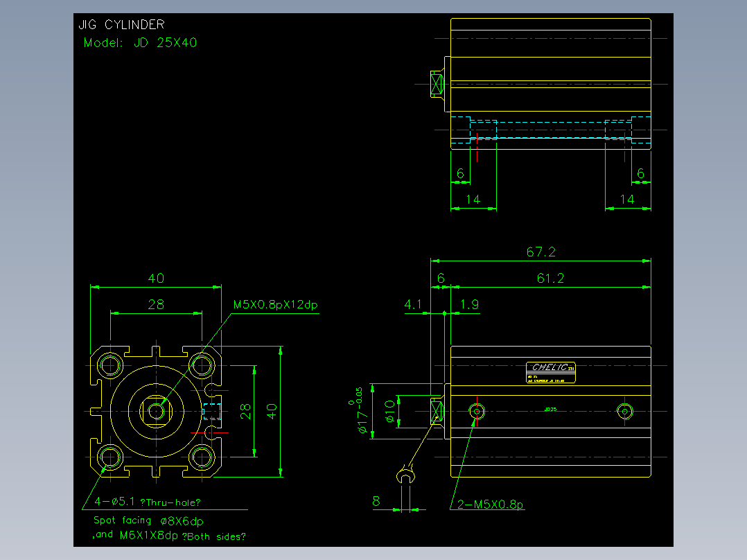This screenshot has height=560, width=747.
Task: Select the vertical 28 dimension in front view
Action: (245, 411)
